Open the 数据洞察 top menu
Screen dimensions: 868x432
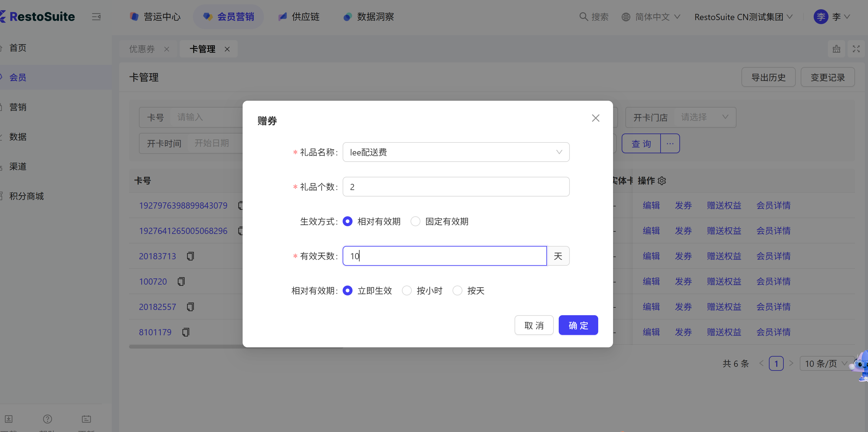(369, 16)
